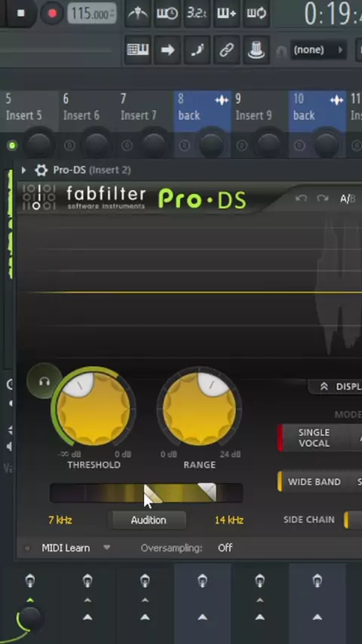
Task: Click the Threshold knob
Action: coord(94,409)
